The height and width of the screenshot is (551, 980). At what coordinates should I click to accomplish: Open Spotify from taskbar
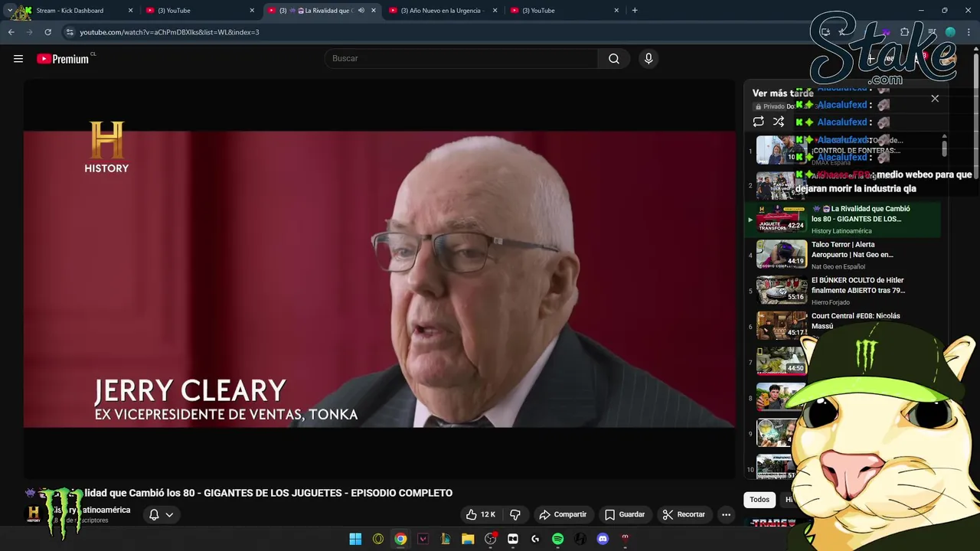[x=557, y=539]
